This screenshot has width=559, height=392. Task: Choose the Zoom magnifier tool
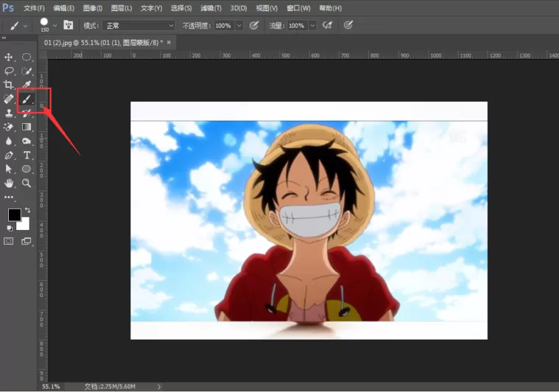click(27, 183)
